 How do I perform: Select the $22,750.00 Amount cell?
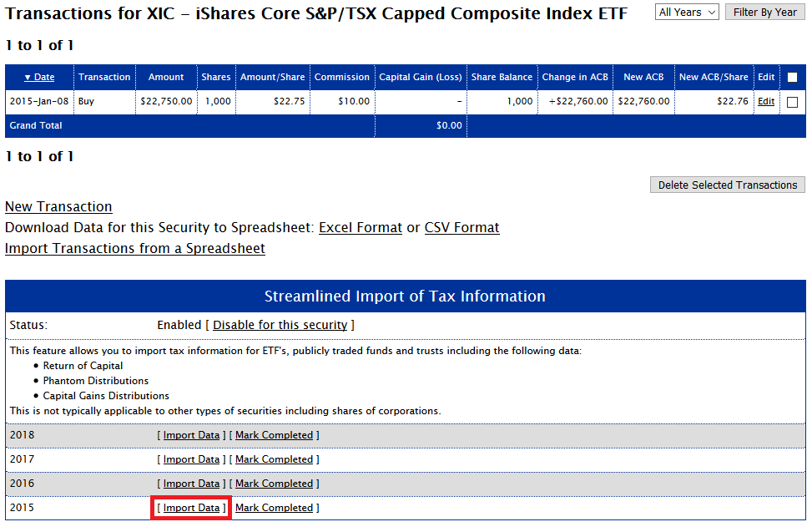(166, 102)
